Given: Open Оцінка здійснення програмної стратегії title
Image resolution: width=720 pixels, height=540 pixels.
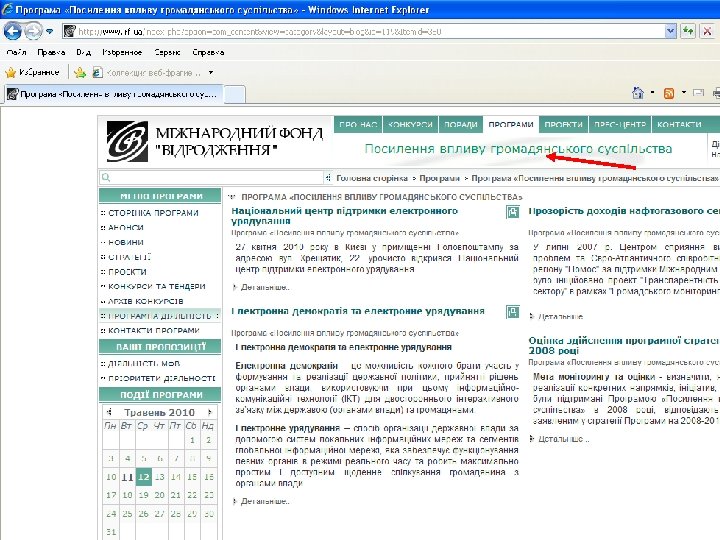Looking at the screenshot, I should (x=624, y=345).
